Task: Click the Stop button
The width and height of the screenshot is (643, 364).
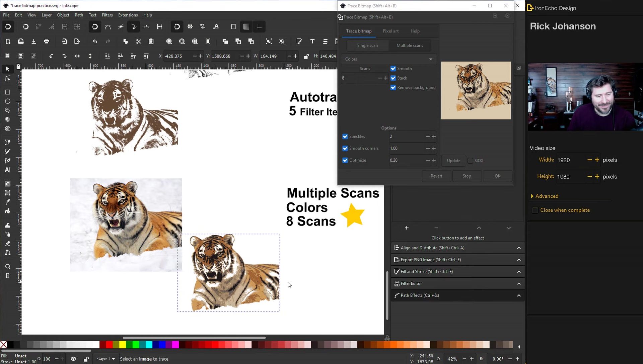Action: (x=467, y=176)
